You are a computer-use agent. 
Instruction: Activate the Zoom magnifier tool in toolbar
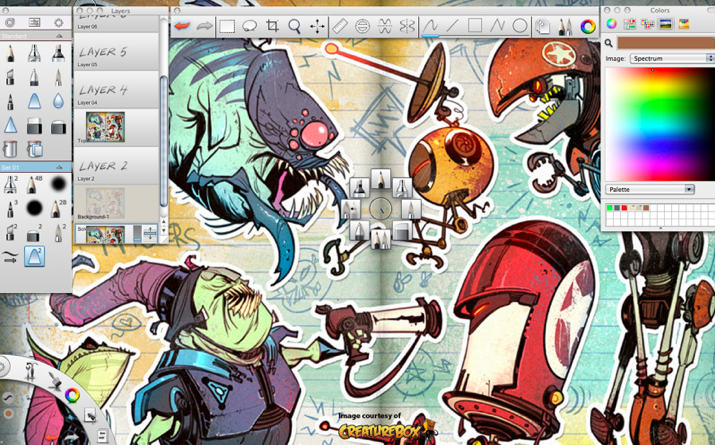pos(295,26)
